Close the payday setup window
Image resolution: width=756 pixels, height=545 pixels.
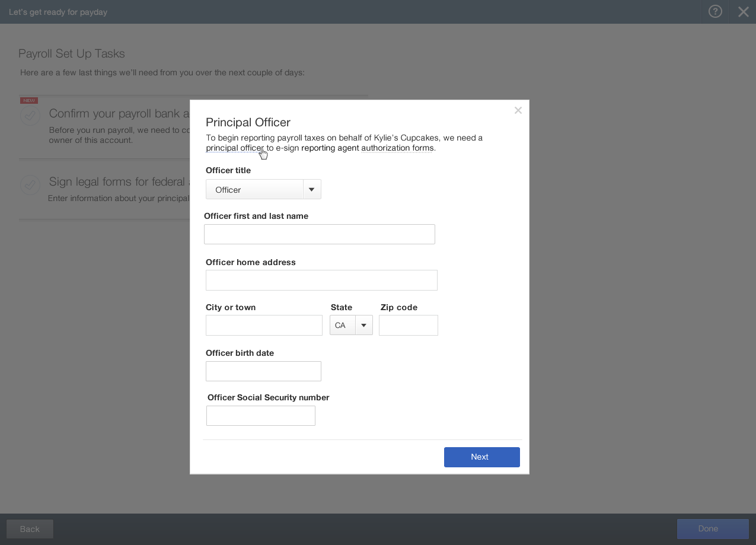click(x=743, y=12)
